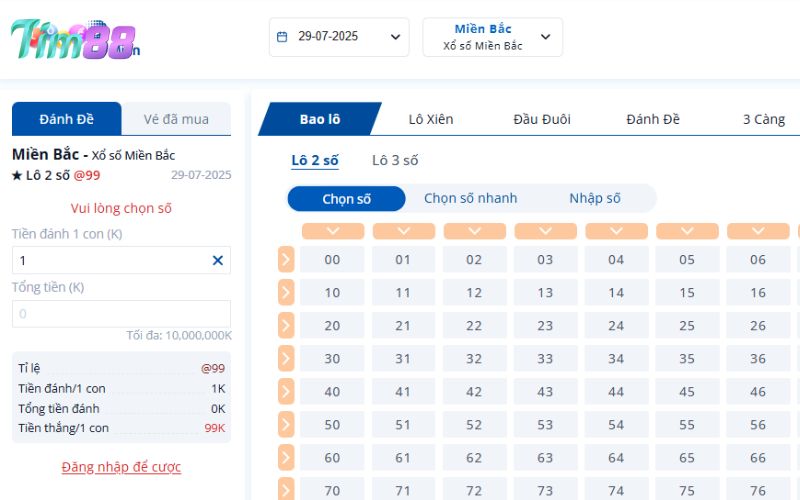
Task: Click the Tim88 logo
Action: 75,39
